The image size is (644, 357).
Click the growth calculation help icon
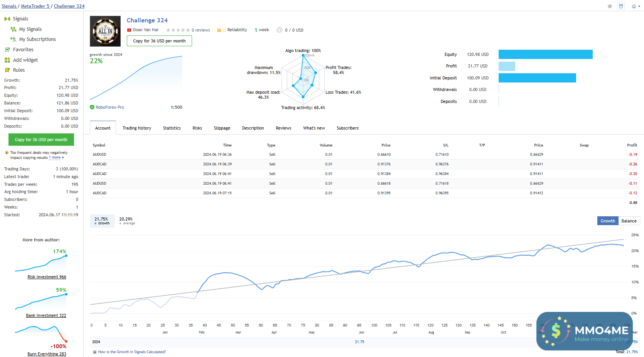(x=95, y=352)
